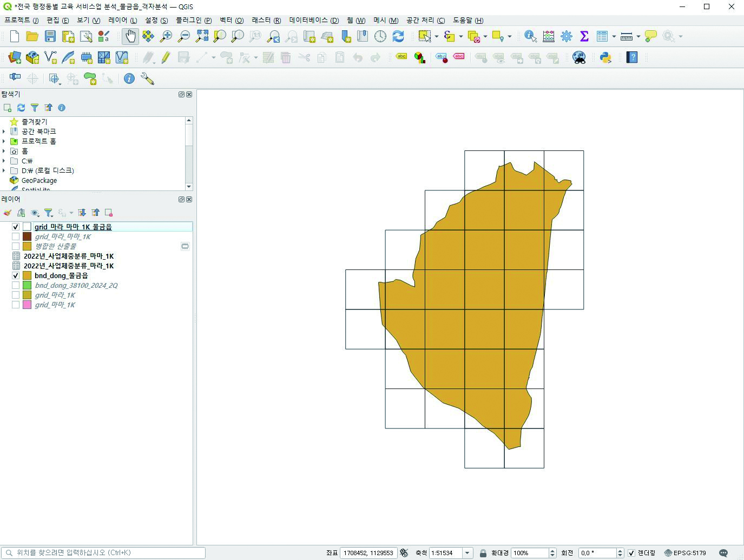
Task: Click the brown grid_마라_마마_1K color swatch
Action: 27,236
